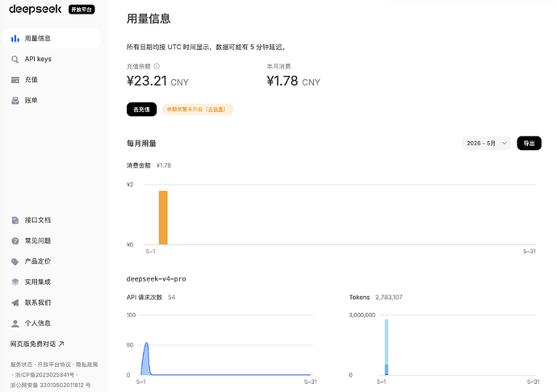Open 网页版免费对话 web chat link
Image resolution: width=557 pixels, height=392 pixels.
(37, 344)
